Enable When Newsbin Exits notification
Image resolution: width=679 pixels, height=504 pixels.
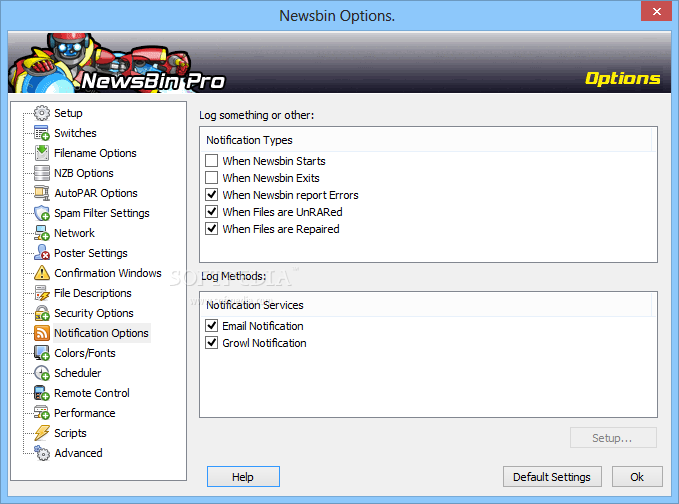pos(211,178)
